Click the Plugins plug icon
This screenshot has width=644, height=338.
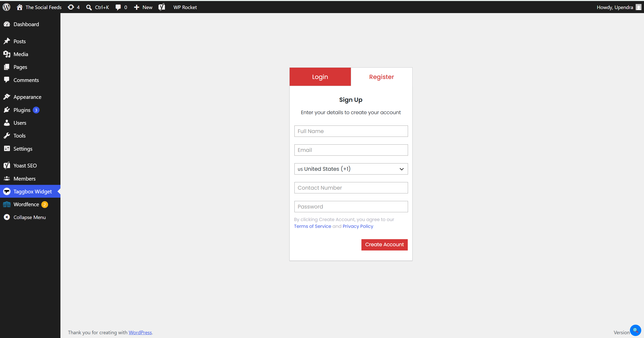pos(7,110)
